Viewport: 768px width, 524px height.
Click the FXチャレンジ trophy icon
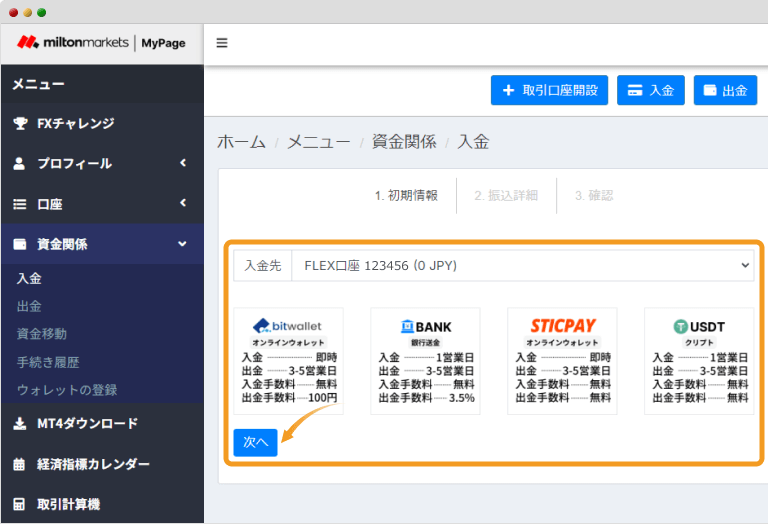click(x=20, y=123)
